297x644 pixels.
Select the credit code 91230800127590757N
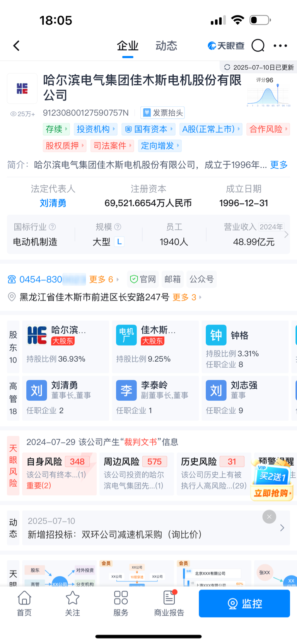pyautogui.click(x=85, y=113)
